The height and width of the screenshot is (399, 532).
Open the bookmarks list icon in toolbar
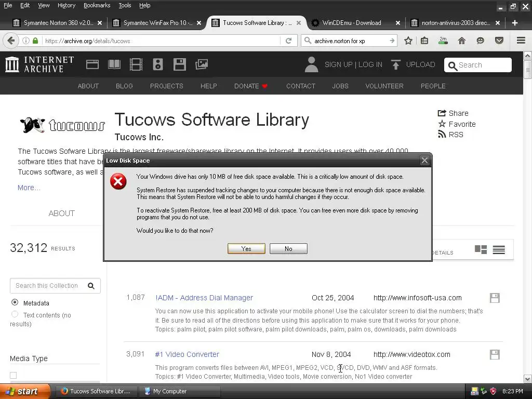tap(424, 41)
